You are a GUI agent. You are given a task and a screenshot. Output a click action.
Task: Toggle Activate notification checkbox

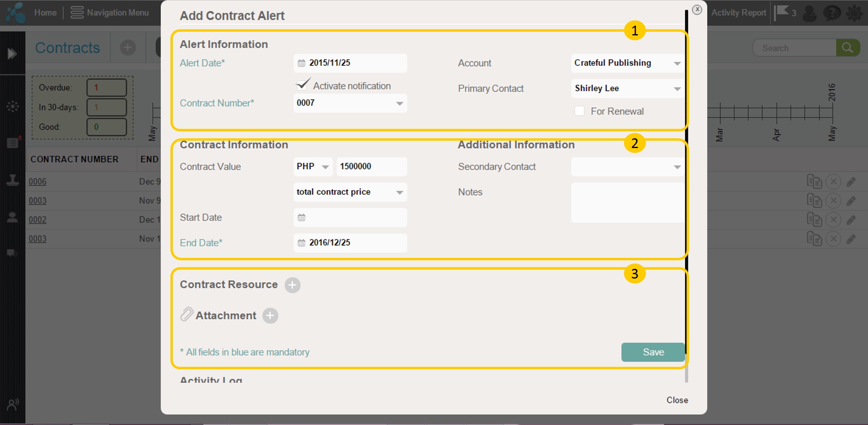point(303,85)
